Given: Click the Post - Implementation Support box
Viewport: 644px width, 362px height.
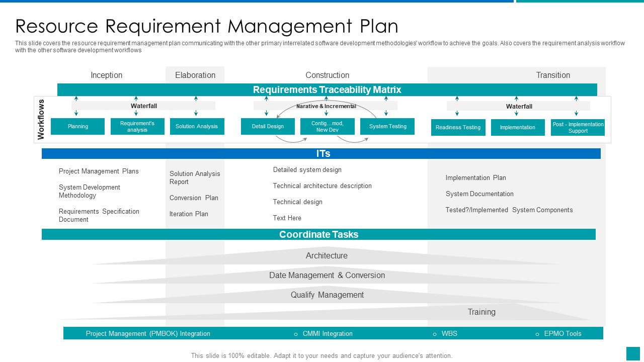Looking at the screenshot, I should [x=578, y=127].
